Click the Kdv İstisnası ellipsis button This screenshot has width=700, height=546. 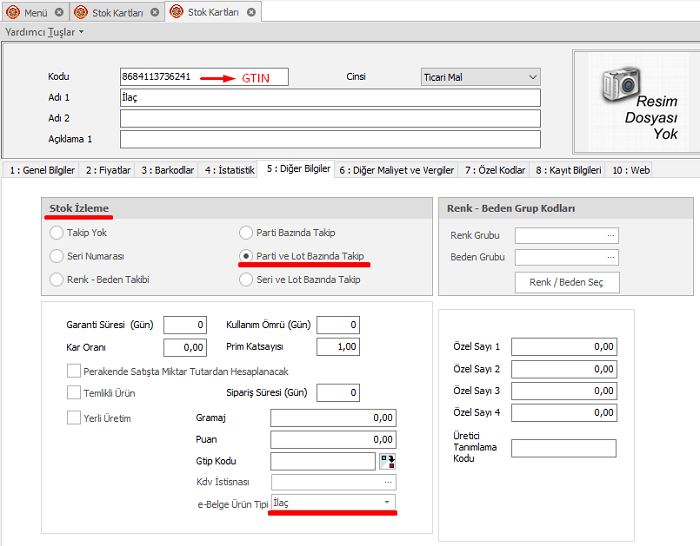[x=387, y=482]
